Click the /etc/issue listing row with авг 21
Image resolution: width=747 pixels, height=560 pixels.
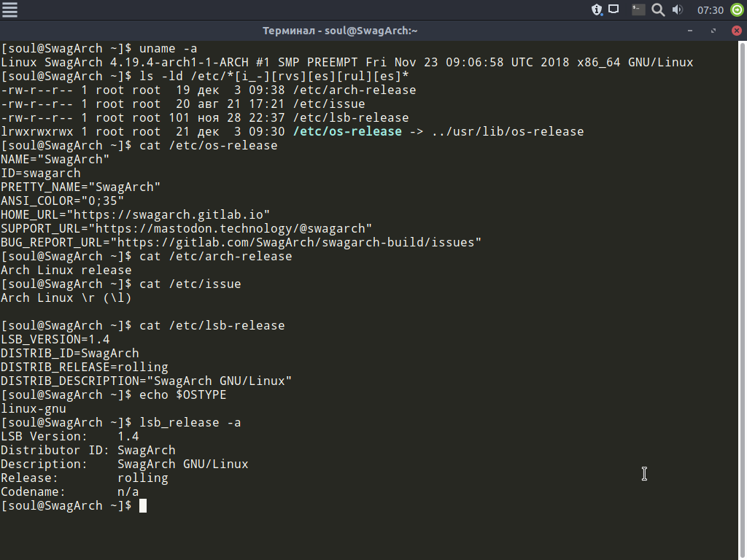point(183,104)
